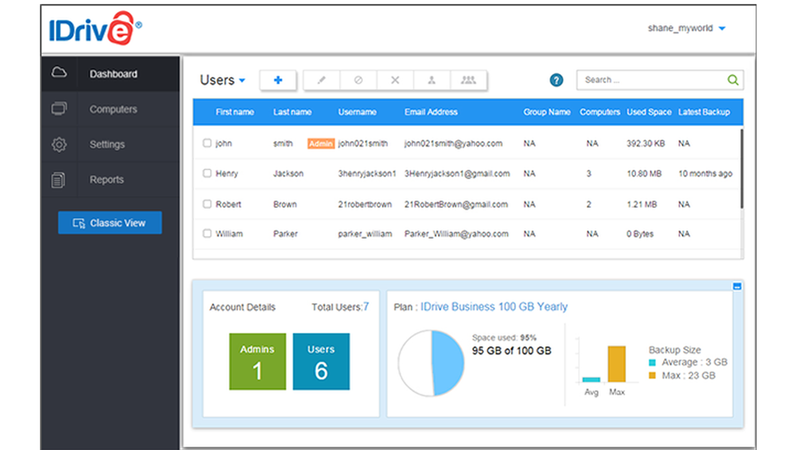Click username 3henryjackson1
800x450 pixels.
[367, 173]
